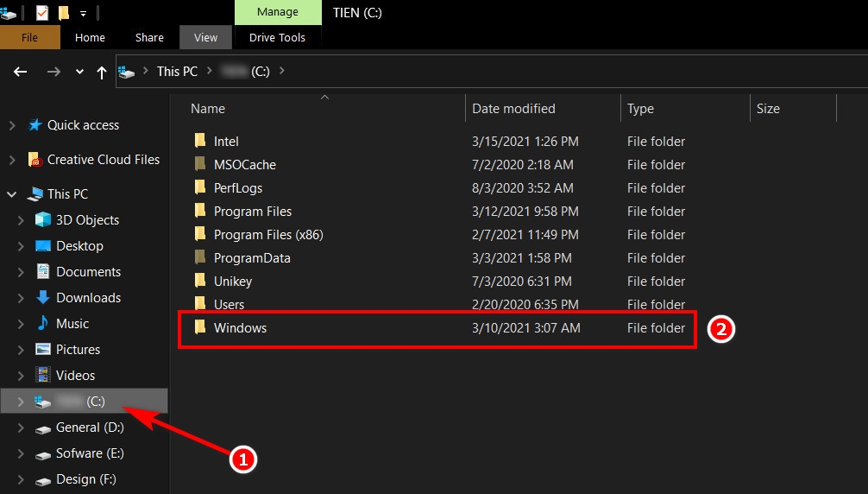Select the (C:) drive in navigation pane

85,402
